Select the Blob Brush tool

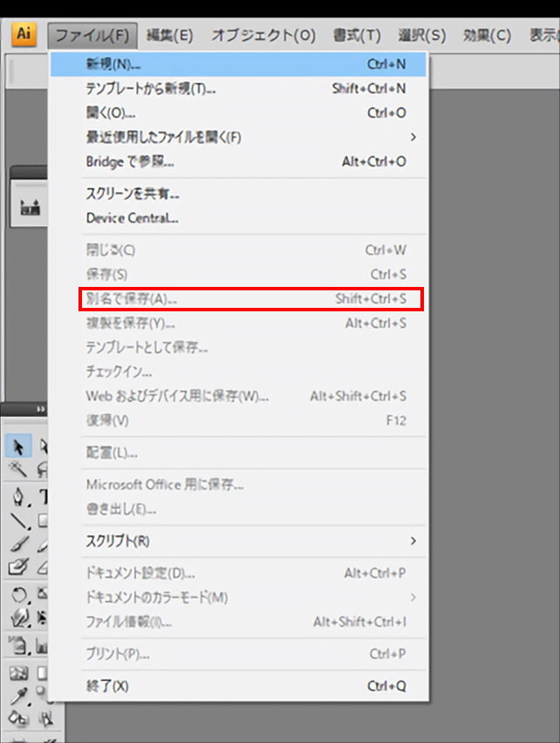tap(19, 567)
